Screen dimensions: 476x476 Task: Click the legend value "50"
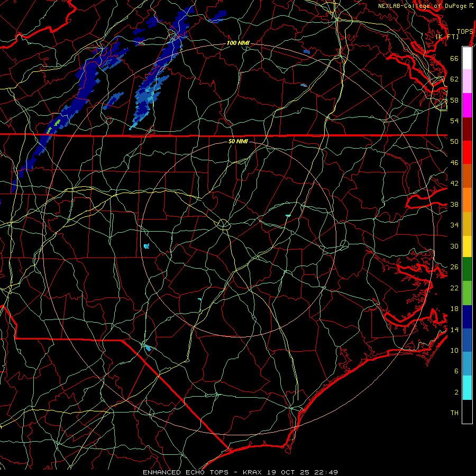tap(454, 142)
